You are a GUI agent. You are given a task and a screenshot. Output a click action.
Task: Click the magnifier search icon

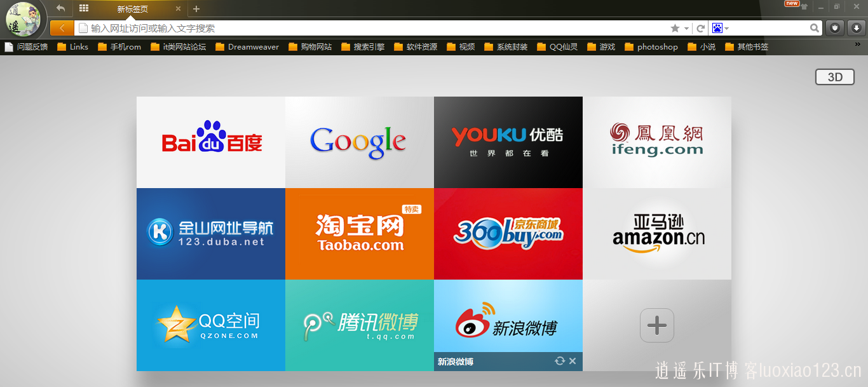coord(815,28)
